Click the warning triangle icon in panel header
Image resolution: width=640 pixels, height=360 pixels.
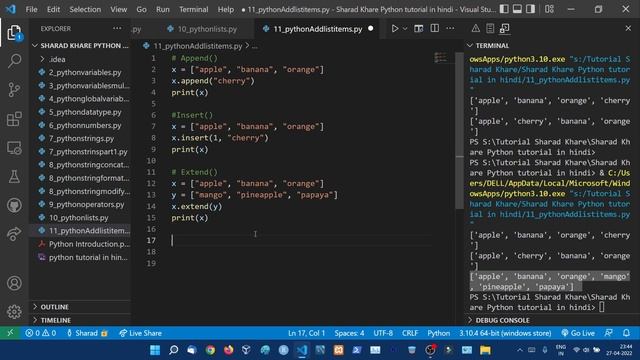point(476,29)
